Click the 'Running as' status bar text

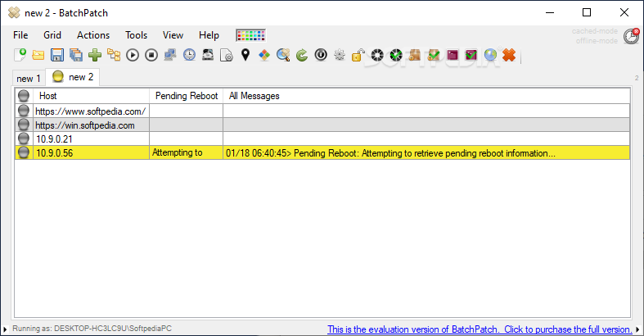point(92,328)
